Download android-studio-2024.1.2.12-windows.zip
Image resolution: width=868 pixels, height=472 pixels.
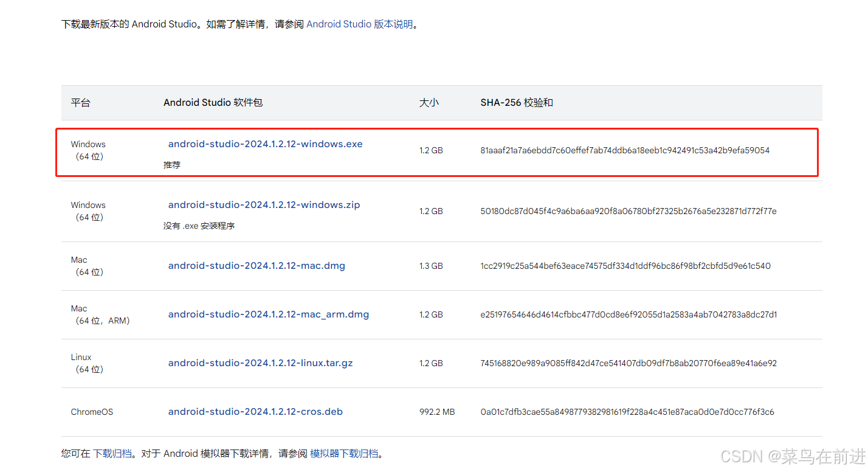tap(264, 205)
